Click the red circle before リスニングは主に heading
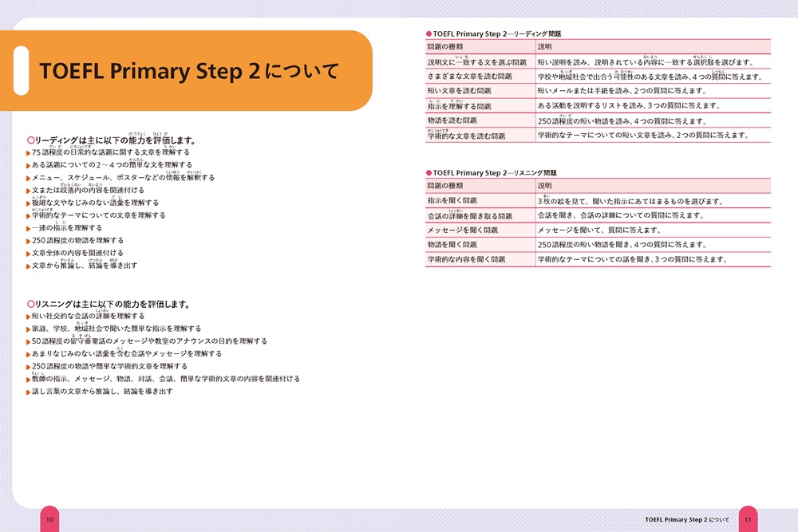 pyautogui.click(x=30, y=304)
